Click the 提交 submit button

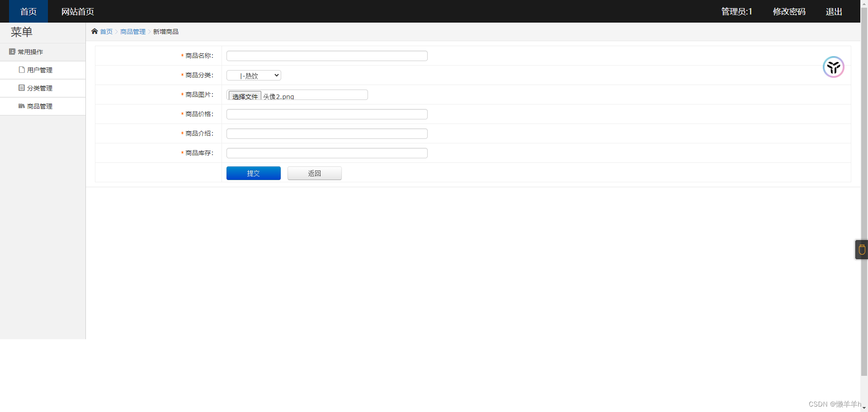click(254, 173)
